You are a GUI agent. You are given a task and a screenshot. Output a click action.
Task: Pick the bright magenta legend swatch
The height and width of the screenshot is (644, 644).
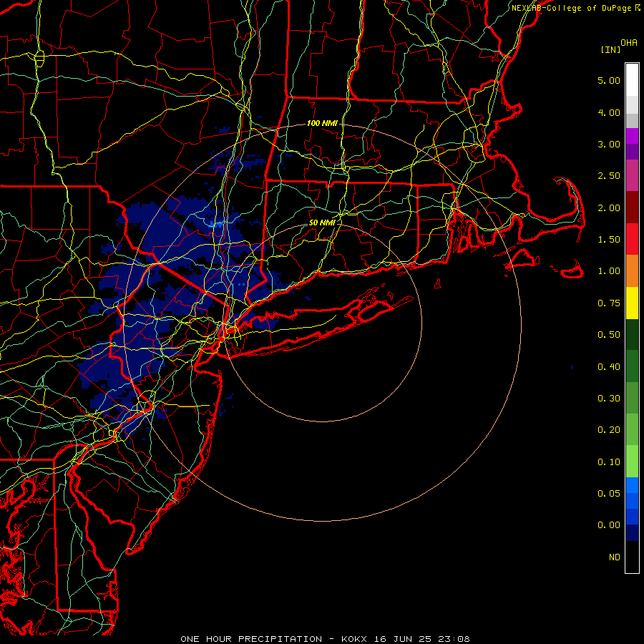[x=632, y=136]
